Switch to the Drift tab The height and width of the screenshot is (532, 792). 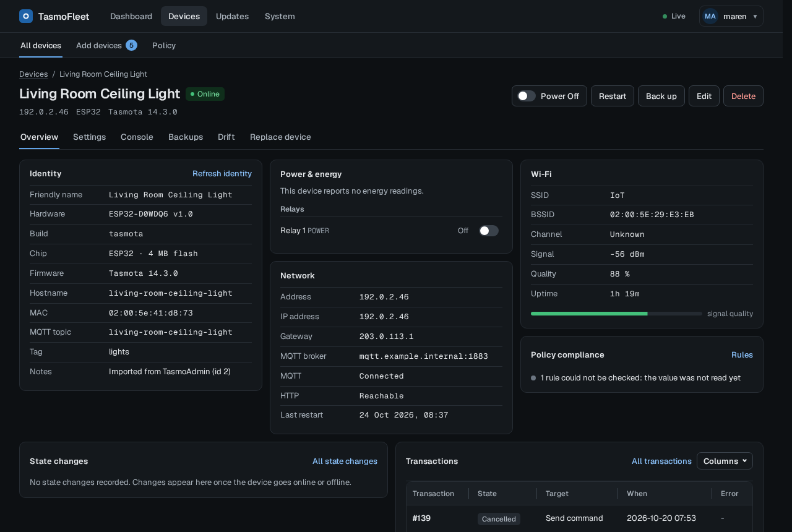coord(226,137)
